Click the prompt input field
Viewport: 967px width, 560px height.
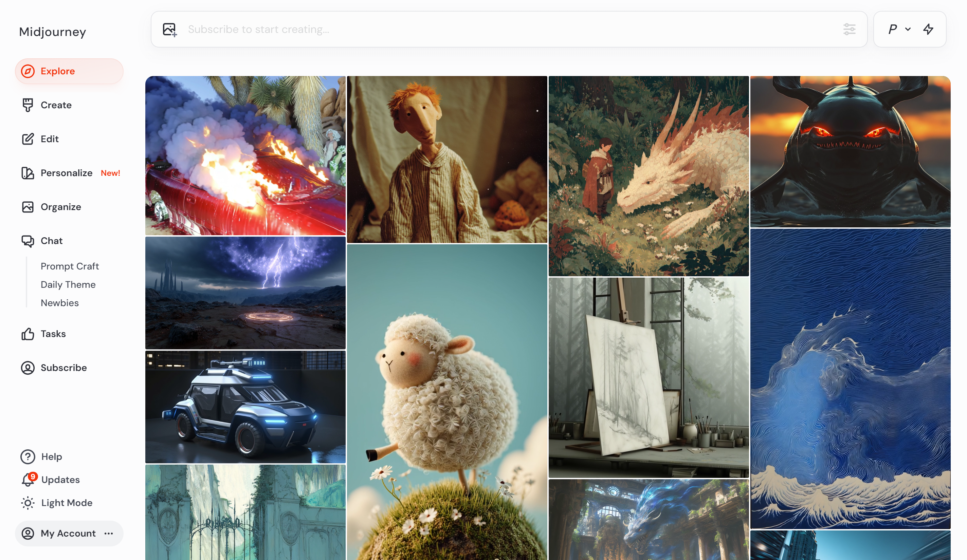click(x=499, y=30)
